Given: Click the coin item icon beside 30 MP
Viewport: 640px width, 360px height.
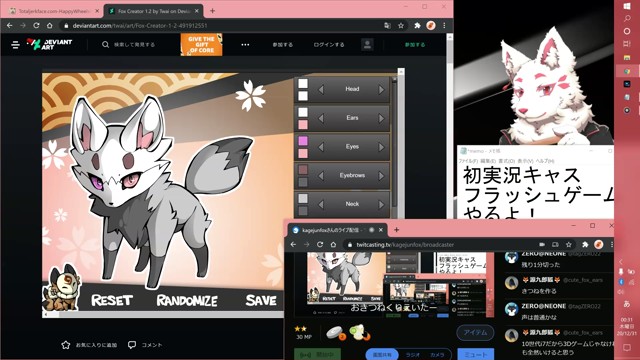Looking at the screenshot, I should point(336,333).
